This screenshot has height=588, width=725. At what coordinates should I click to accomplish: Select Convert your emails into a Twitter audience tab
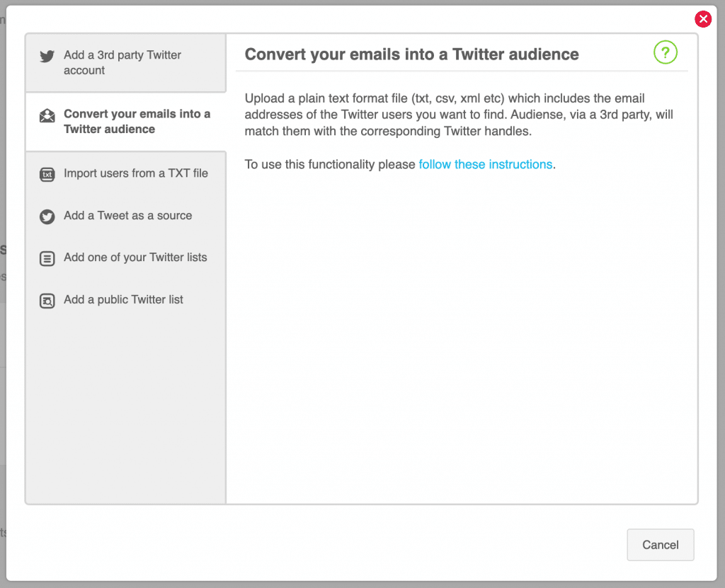pos(126,122)
